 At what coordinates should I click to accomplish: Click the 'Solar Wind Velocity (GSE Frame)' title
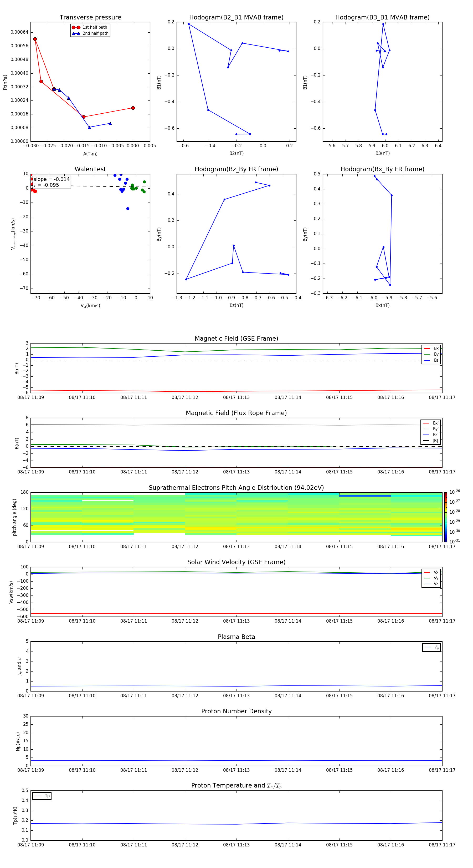coord(236,562)
